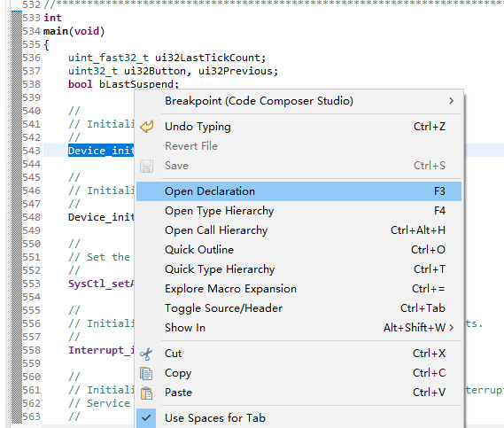The width and height of the screenshot is (504, 428).
Task: Click the blue marker bar beside line 550
Action: pos(17,244)
